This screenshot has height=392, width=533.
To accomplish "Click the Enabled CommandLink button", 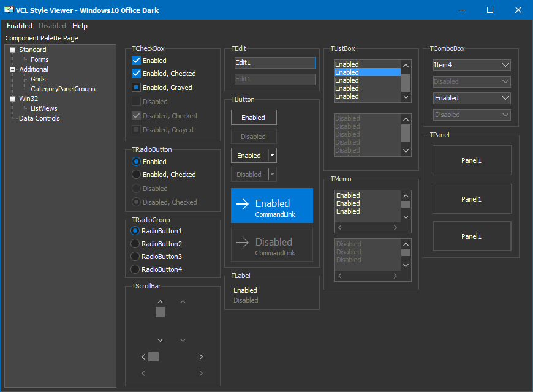I will pos(272,205).
